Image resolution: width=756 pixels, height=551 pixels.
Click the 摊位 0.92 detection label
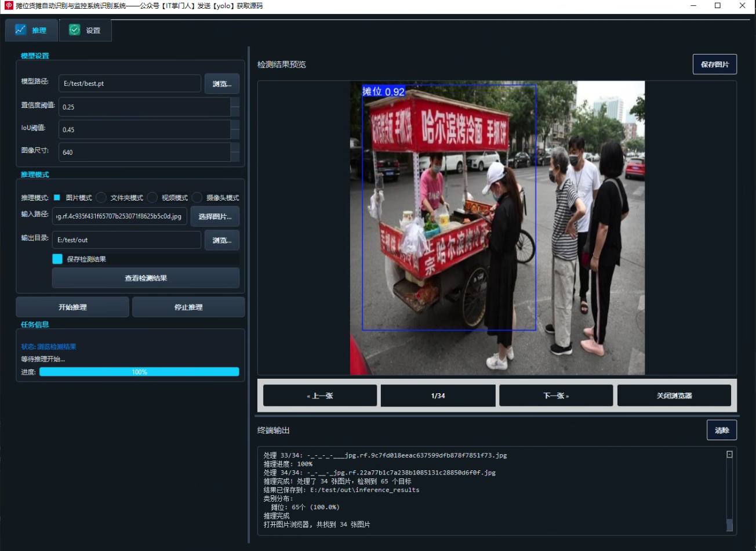coord(384,92)
